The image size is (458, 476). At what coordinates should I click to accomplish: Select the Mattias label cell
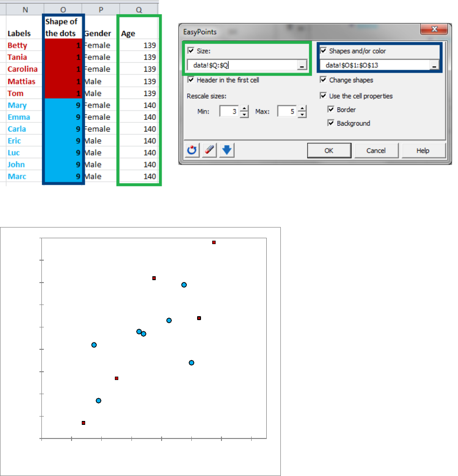point(25,81)
